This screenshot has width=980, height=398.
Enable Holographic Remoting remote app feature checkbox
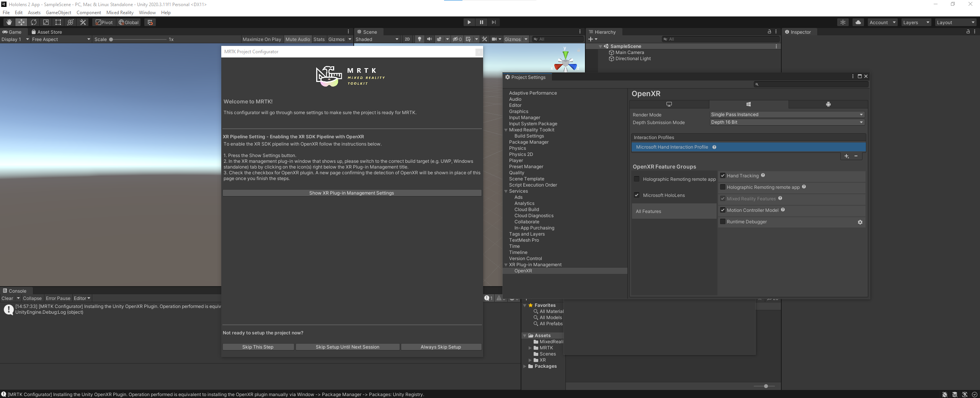coord(723,187)
